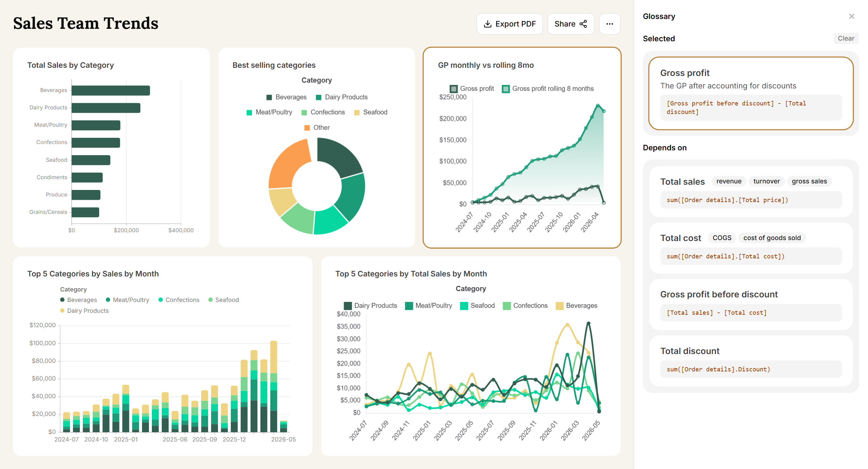Open the Total sales dependency card
The image size is (868, 469).
(751, 191)
